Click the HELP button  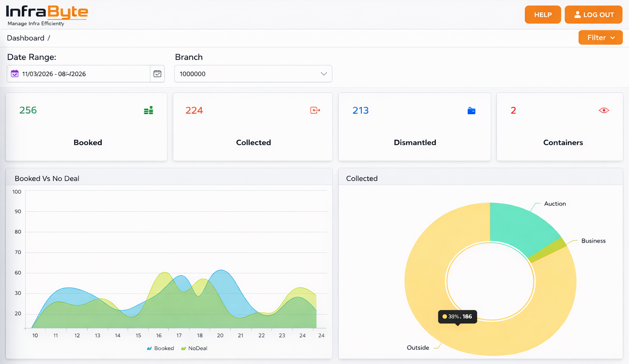pos(543,14)
